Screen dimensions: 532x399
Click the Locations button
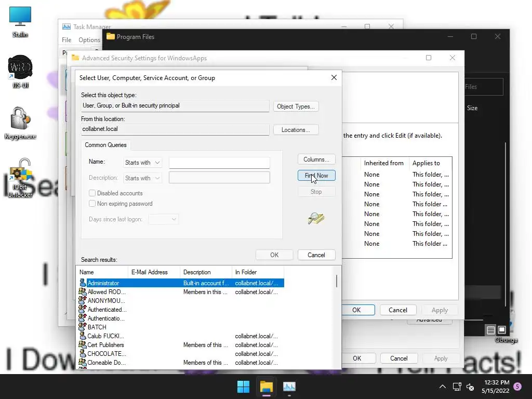296,130
